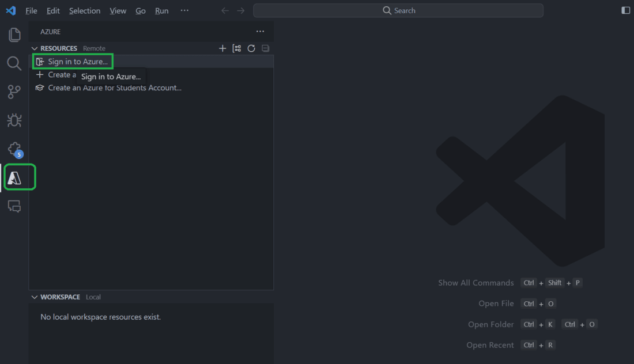Click the VS Code logo icon
Screen dimensions: 634x364
[x=11, y=10]
